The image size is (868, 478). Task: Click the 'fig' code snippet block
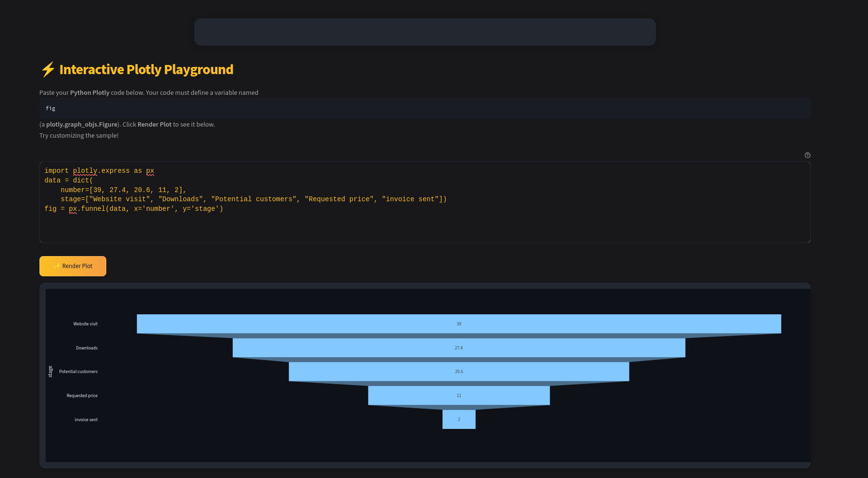click(x=425, y=108)
